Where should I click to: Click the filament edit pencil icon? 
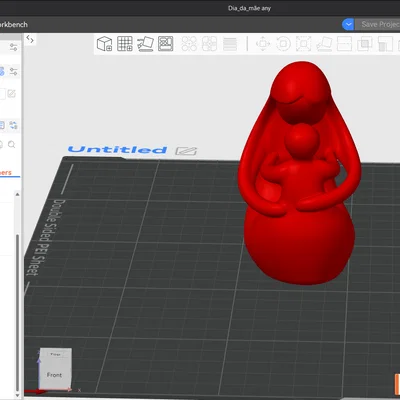(12, 94)
